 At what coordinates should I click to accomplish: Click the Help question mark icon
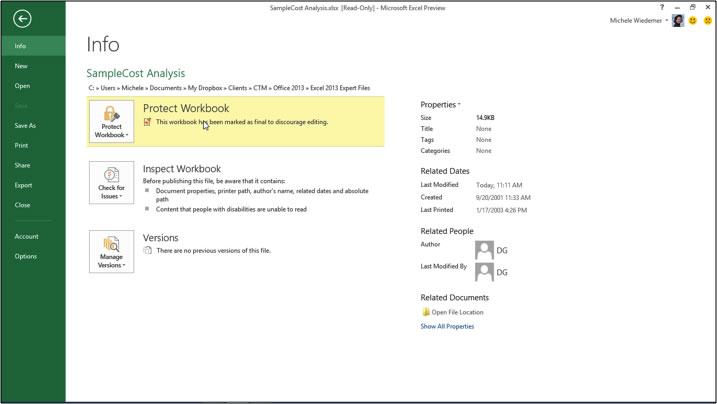pos(661,8)
